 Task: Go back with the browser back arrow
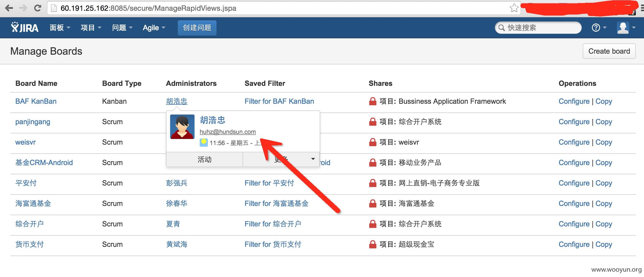(x=9, y=8)
